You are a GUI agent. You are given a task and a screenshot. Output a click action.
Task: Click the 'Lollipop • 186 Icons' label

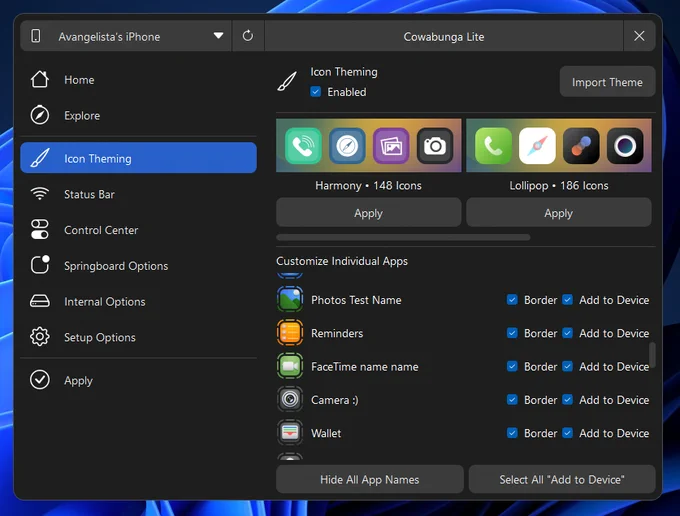pos(559,186)
